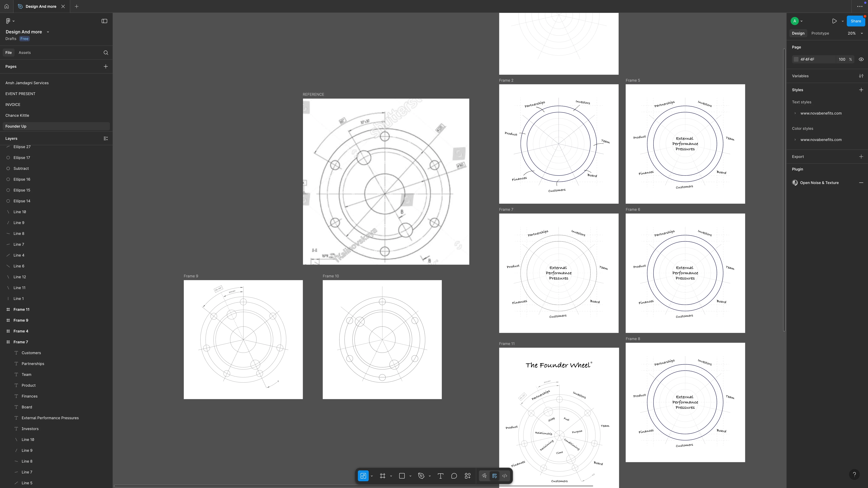Search layers with magnifier icon
The width and height of the screenshot is (868, 488).
point(106,53)
